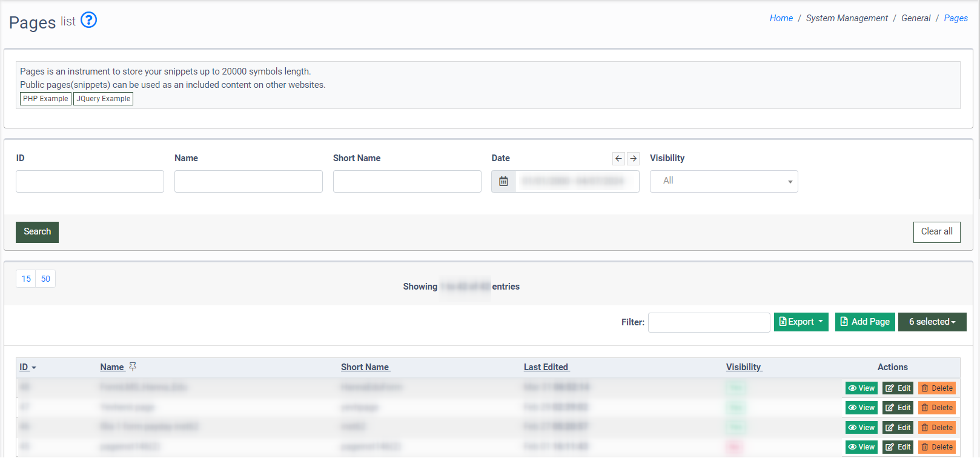The height and width of the screenshot is (458, 980).
Task: Focus the Filter text field
Action: tap(709, 322)
